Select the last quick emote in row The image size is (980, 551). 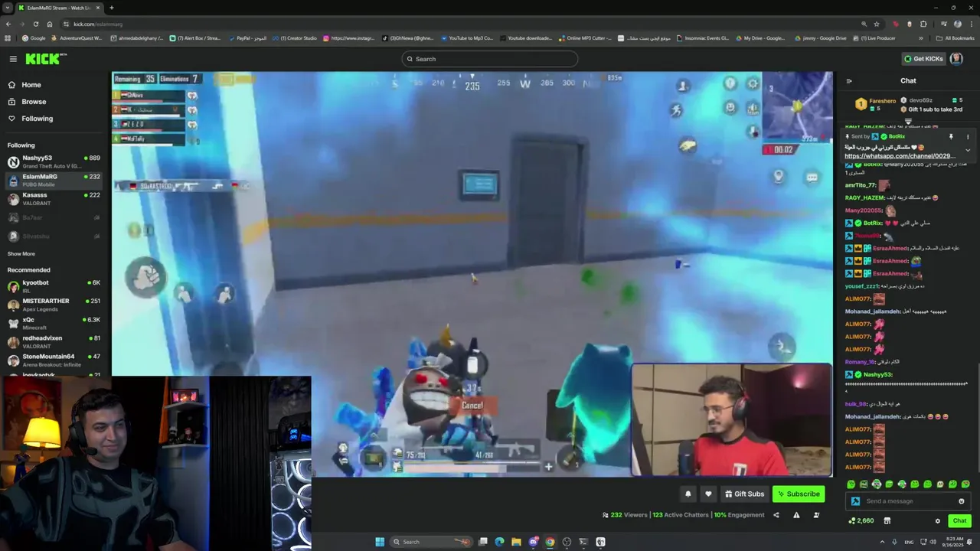(x=965, y=484)
